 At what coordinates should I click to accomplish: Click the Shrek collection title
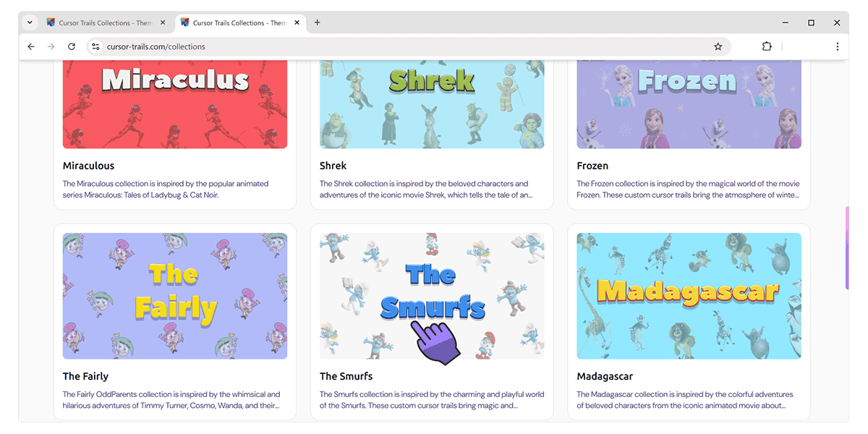[333, 166]
